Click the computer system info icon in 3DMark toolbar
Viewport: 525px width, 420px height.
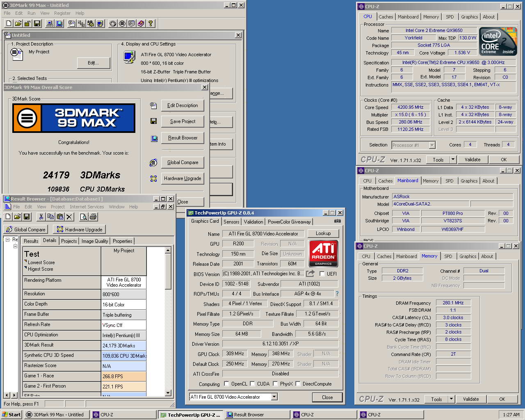pyautogui.click(x=50, y=24)
